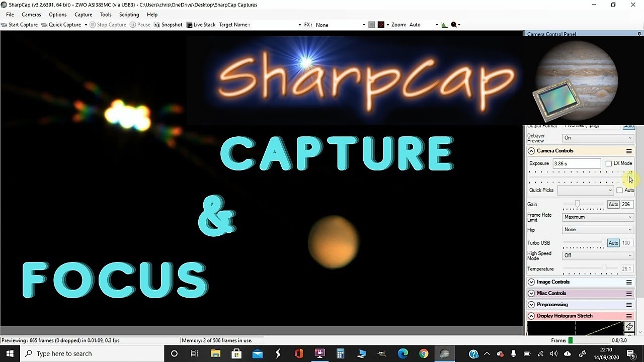Open the Scripting menu
This screenshot has height=362, width=644.
click(x=129, y=15)
